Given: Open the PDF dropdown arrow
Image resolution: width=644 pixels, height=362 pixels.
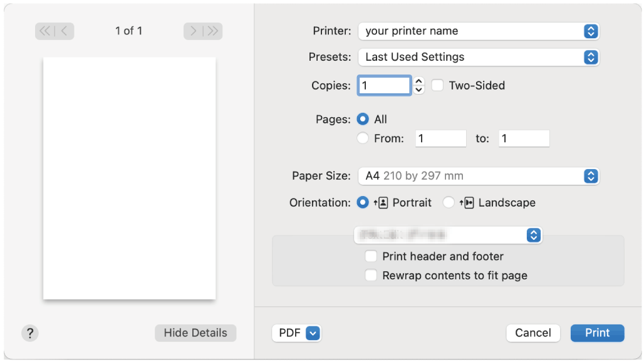Looking at the screenshot, I should [x=313, y=333].
